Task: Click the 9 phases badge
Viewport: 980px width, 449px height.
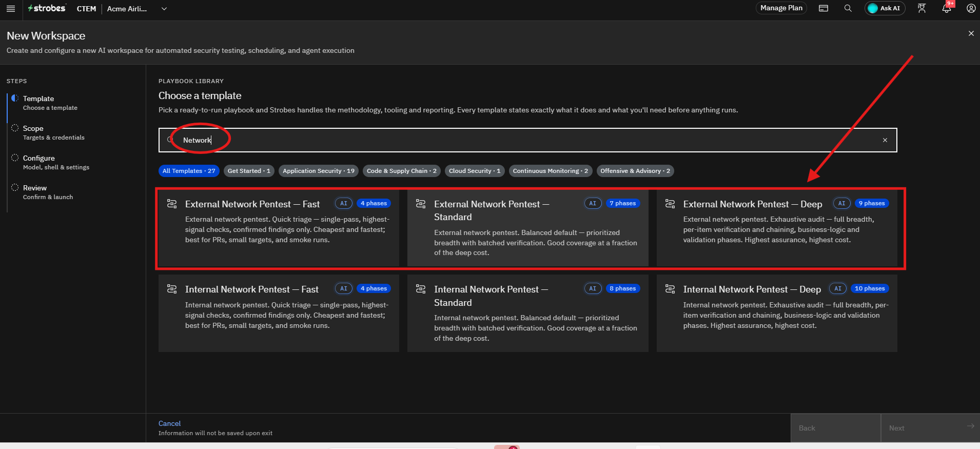Action: tap(872, 203)
